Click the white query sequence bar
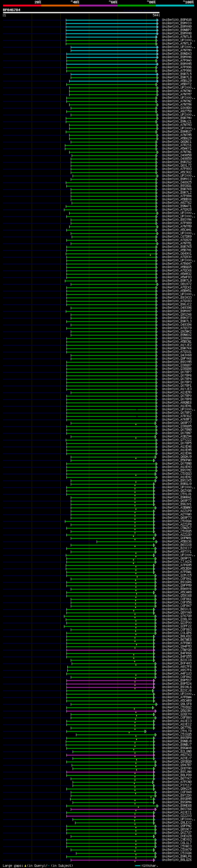This screenshot has width=197, height=868. (x=81, y=13)
